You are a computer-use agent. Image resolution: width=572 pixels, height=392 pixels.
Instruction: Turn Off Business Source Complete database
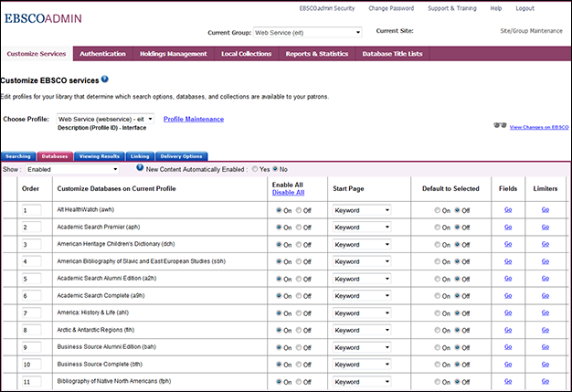pos(299,365)
